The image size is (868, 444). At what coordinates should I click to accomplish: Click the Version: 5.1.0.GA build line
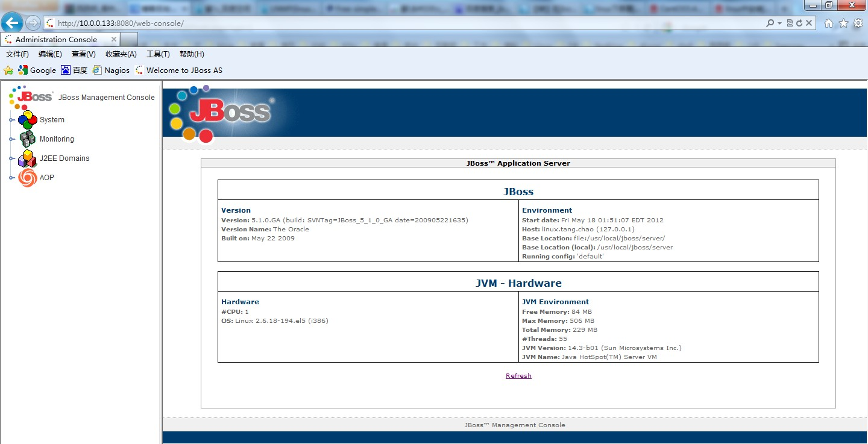[345, 220]
